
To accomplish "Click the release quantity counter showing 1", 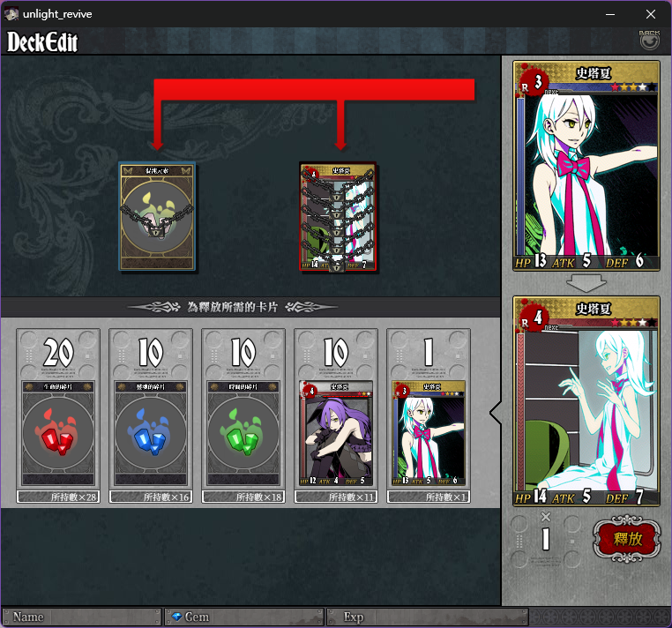I will (546, 539).
